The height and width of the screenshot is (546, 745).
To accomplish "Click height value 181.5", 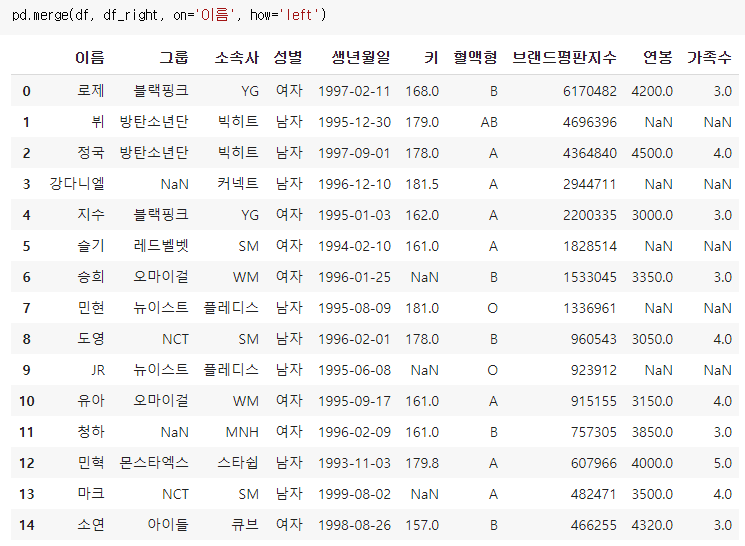I will click(x=422, y=184).
